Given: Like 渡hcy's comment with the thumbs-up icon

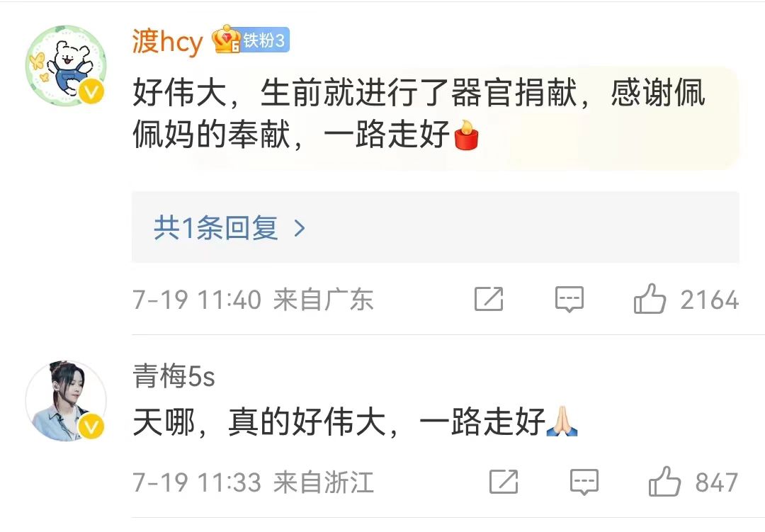Looking at the screenshot, I should pos(650,298).
